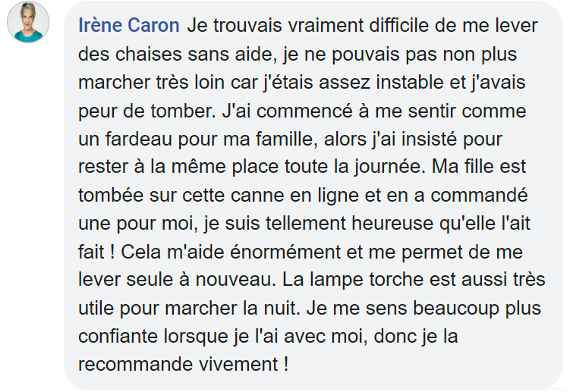Click the words "Ma fille est"

click(479, 167)
